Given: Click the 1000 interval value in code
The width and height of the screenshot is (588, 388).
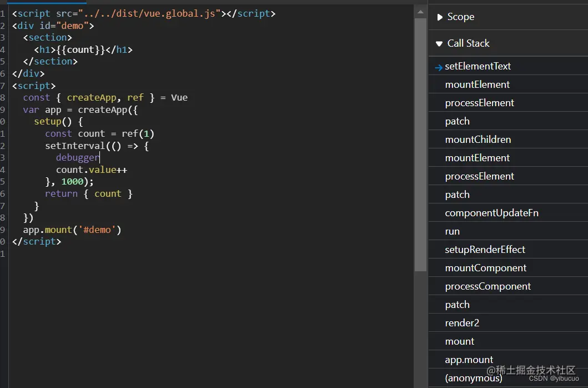Looking at the screenshot, I should (72, 182).
